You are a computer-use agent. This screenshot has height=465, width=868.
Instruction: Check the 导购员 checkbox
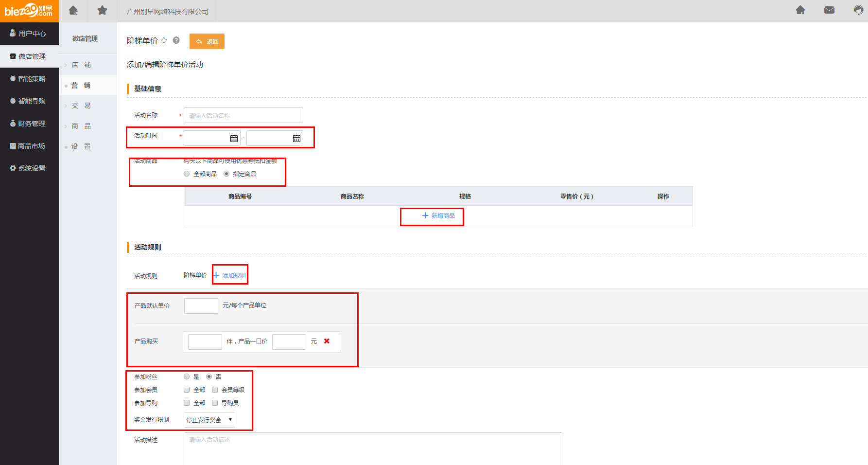pyautogui.click(x=215, y=403)
